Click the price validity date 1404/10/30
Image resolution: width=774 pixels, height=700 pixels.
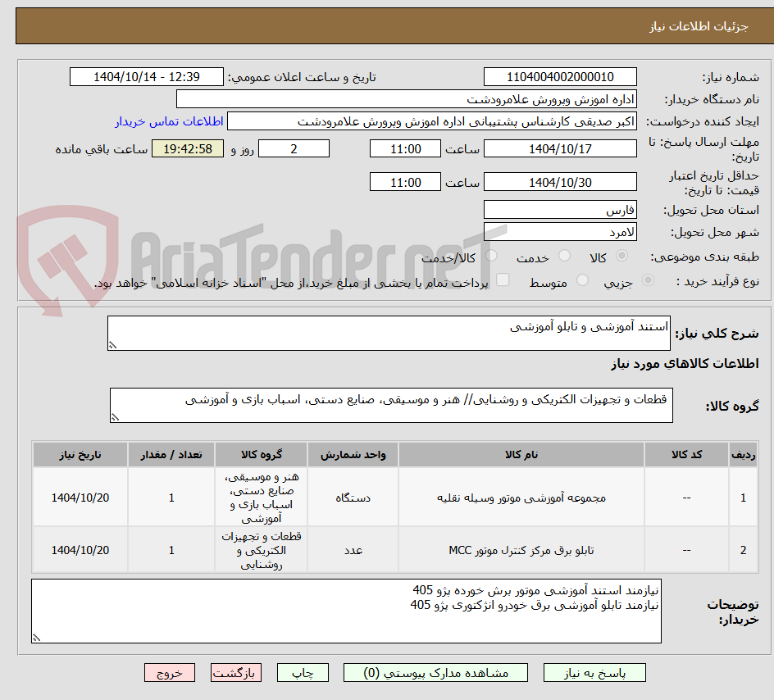coord(560,182)
